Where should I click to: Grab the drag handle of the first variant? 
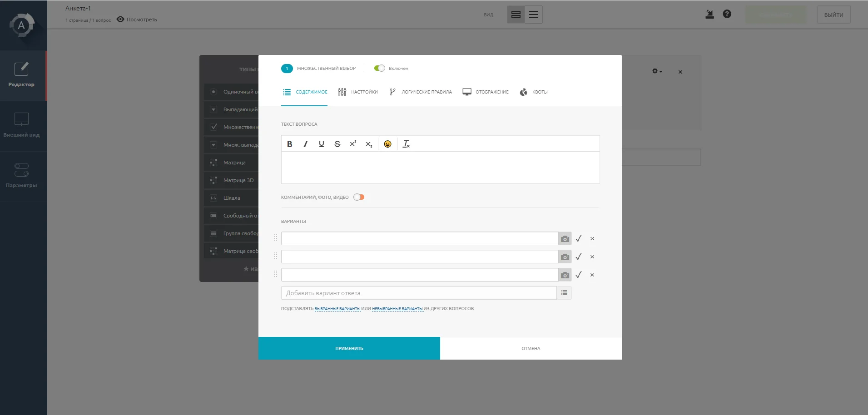[x=276, y=238]
